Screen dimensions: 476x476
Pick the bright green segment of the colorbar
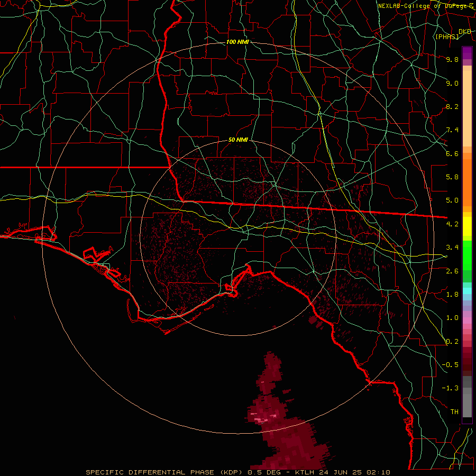pyautogui.click(x=467, y=255)
